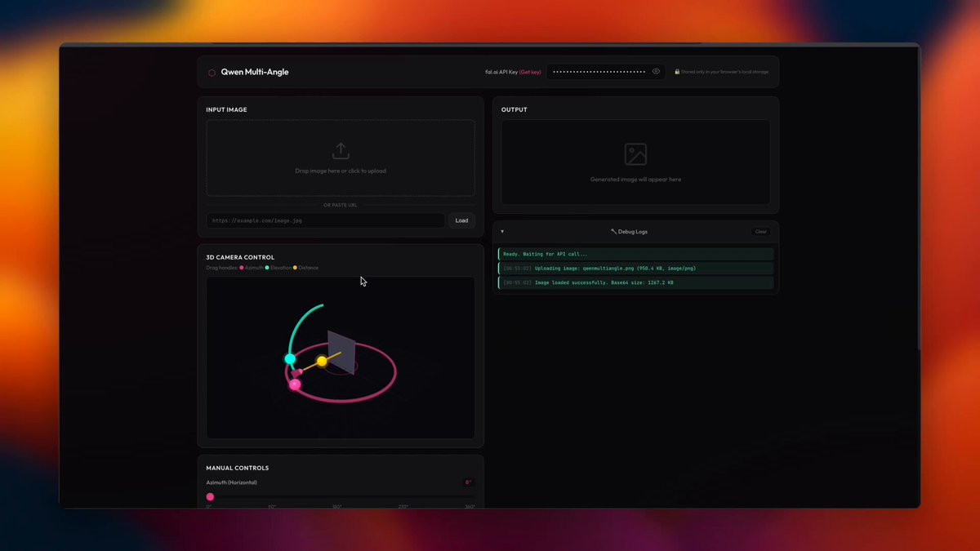Click the Azimuth slider thumb
The height and width of the screenshot is (551, 980).
(x=210, y=496)
